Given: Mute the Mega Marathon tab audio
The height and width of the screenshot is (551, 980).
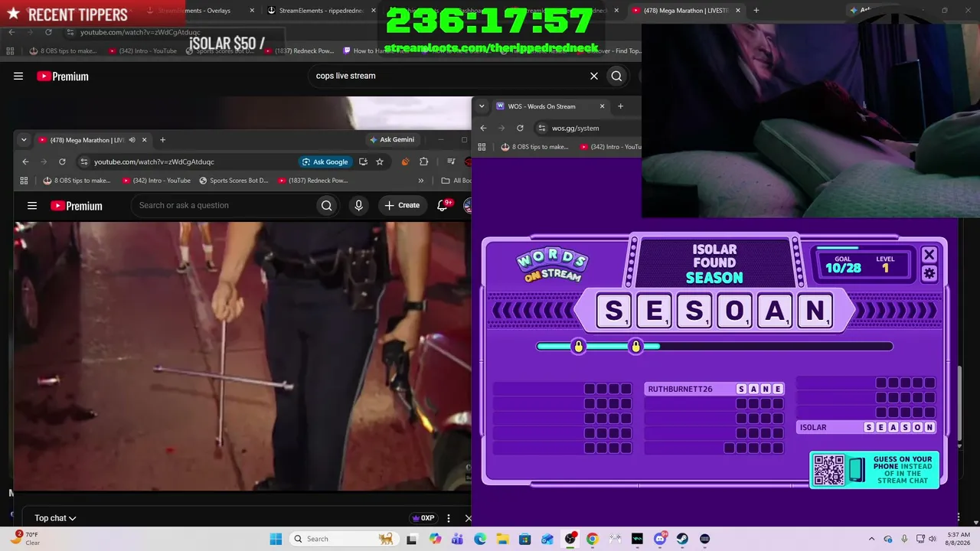Looking at the screenshot, I should [x=132, y=140].
